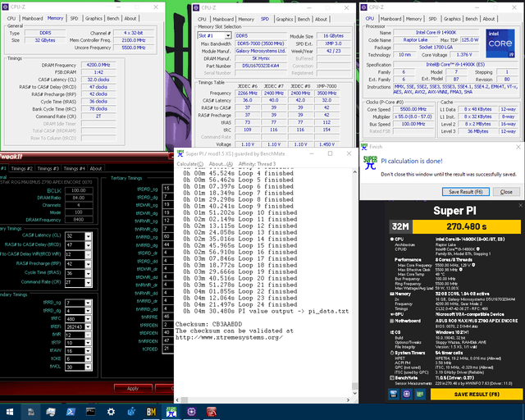525x420 pixels.
Task: Expand tFAW dropdown in TweakIt
Action: [88, 350]
